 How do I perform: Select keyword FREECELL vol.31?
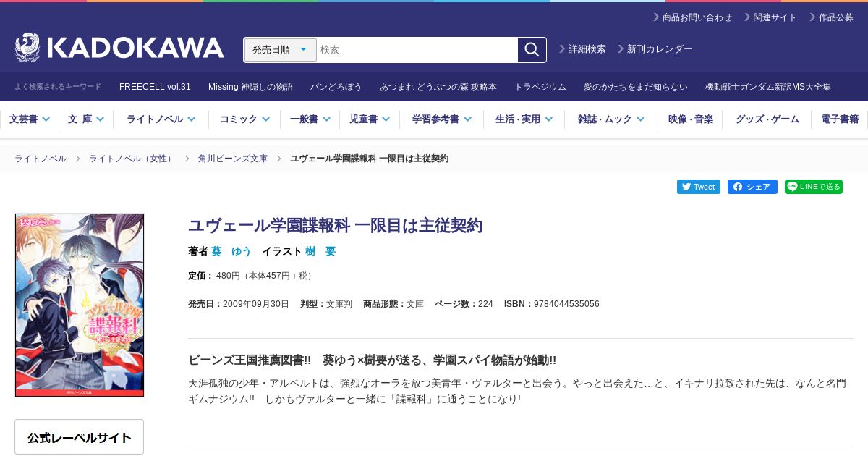tap(155, 87)
